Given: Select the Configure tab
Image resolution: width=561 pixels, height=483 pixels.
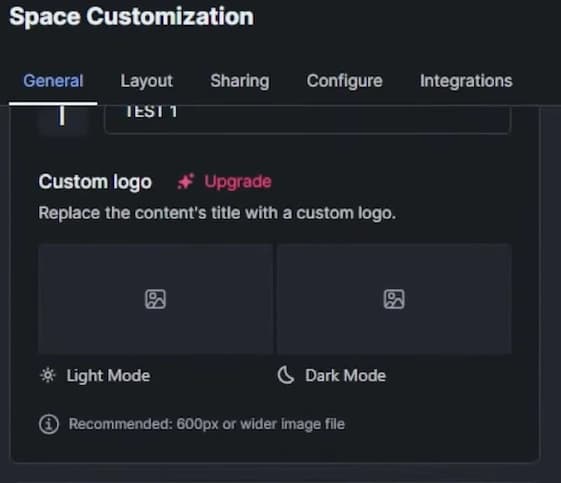Looking at the screenshot, I should click(x=344, y=81).
